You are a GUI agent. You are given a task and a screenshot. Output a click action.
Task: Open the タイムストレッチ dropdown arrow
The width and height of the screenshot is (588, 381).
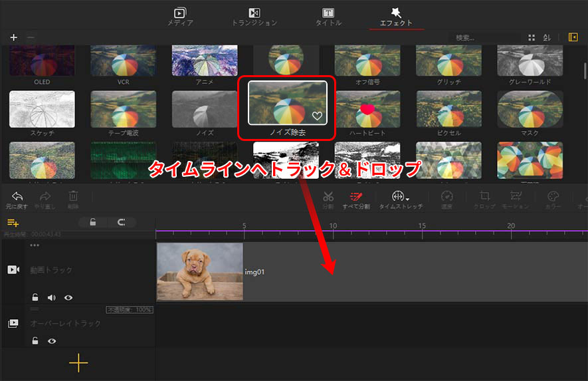pyautogui.click(x=408, y=199)
